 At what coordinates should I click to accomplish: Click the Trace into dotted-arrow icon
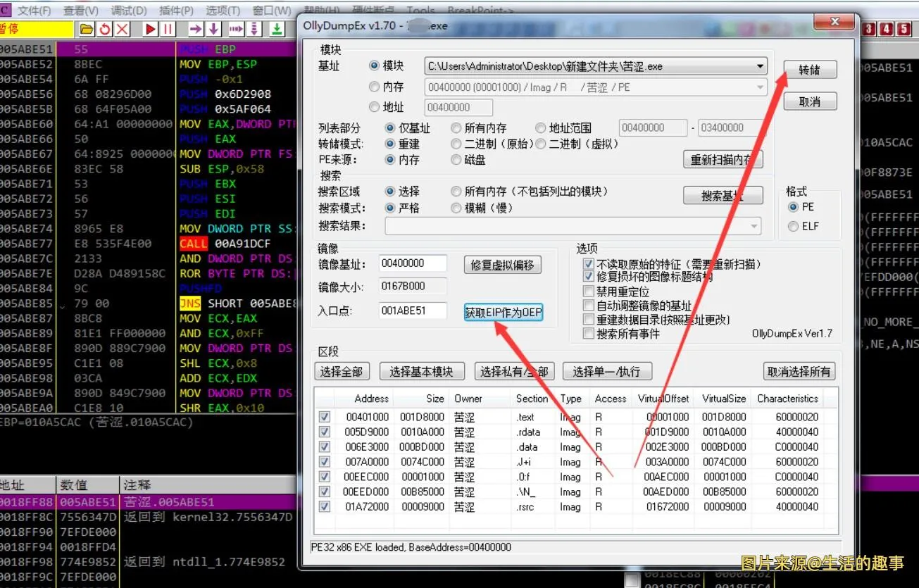coord(237,29)
